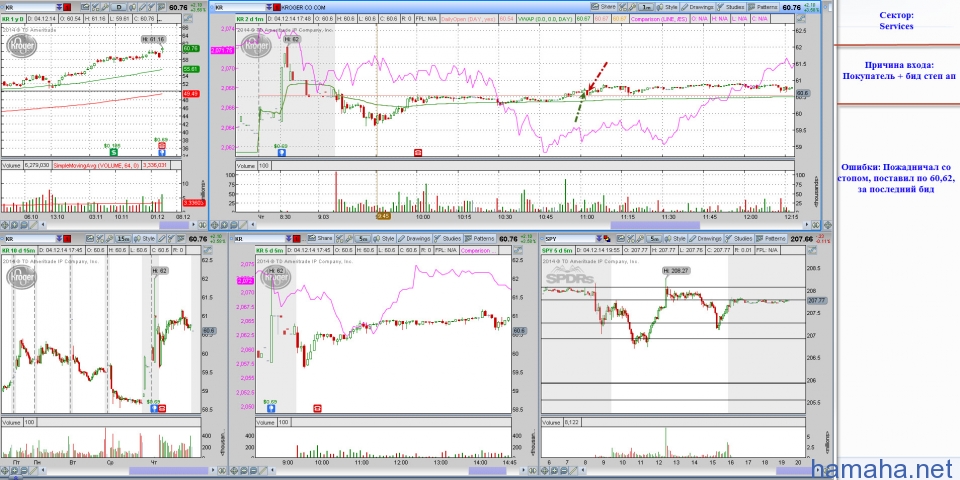960x480 pixels.
Task: Click patterns icon on KR daily chart toolbar
Action: pyautogui.click(x=161, y=7)
